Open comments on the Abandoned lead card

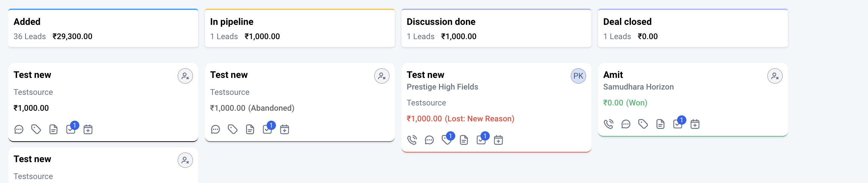point(215,130)
